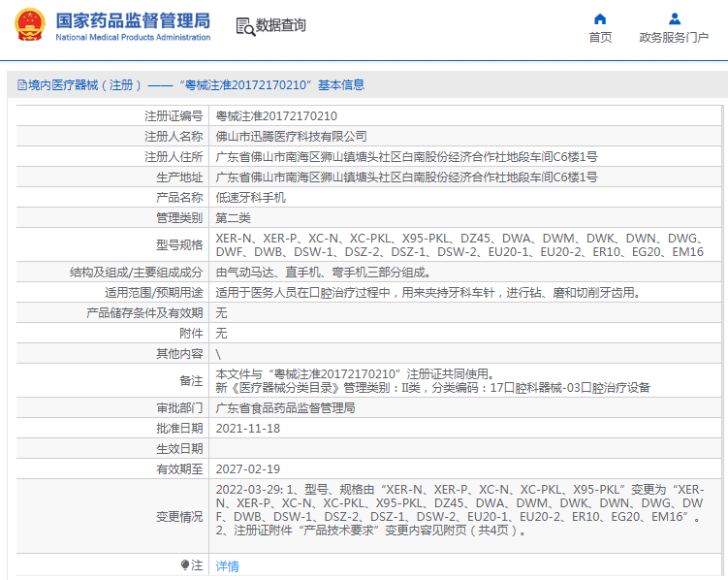Click the 批准日期 label
728x580 pixels.
click(179, 429)
